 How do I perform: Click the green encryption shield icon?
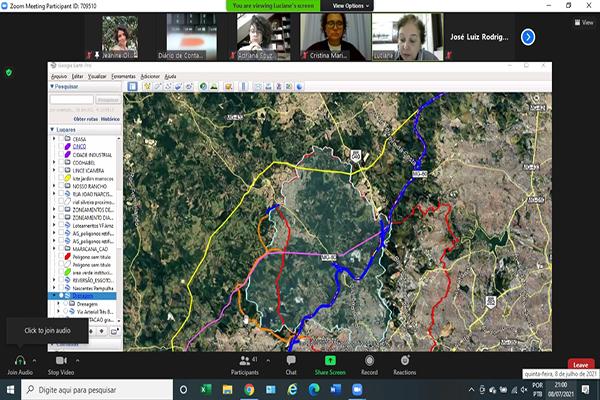pos(9,72)
